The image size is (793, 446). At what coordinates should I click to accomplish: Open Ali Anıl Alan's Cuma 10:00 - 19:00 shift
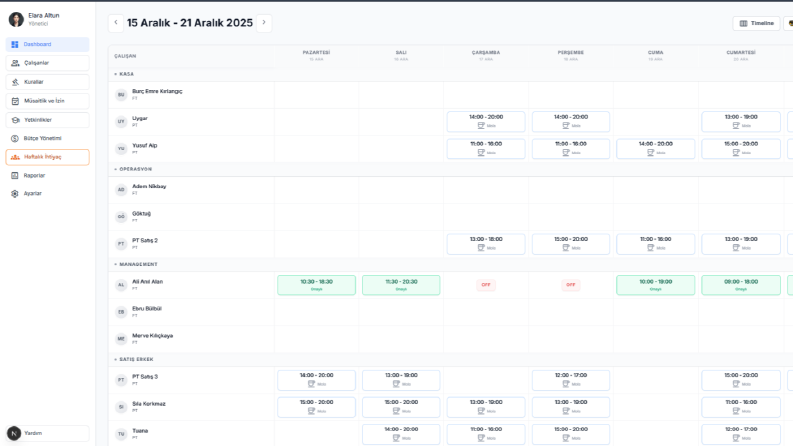pos(655,285)
